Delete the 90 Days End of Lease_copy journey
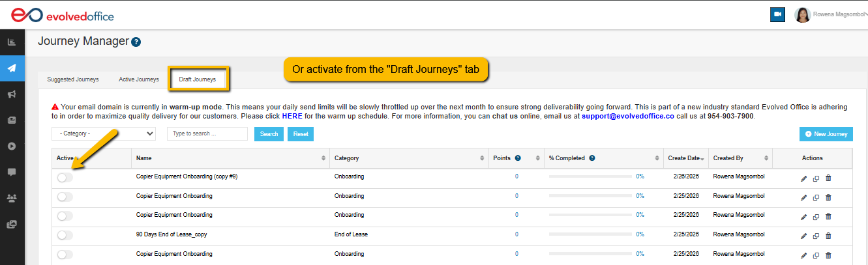 point(828,236)
